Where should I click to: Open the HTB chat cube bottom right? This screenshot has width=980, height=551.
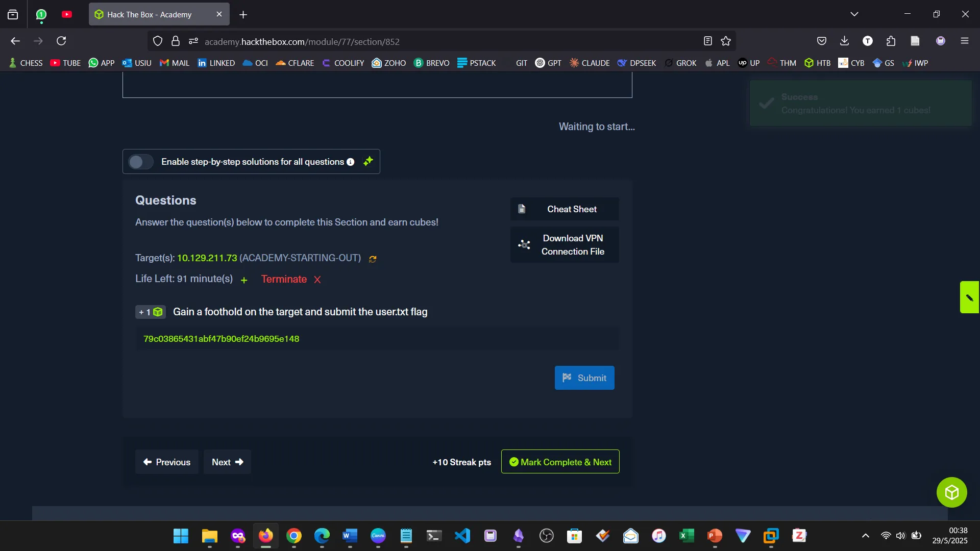(x=951, y=492)
